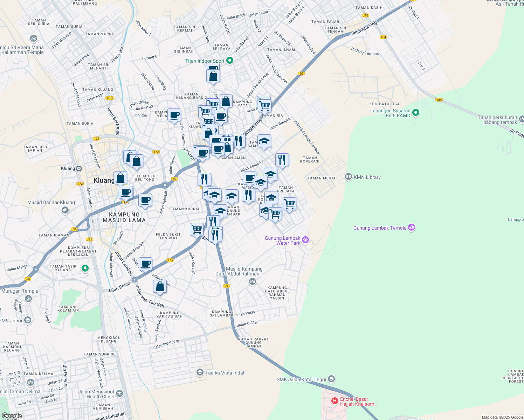Open shopping bag marker below Titan Indoor Sport
The width and height of the screenshot is (524, 420).
click(213, 76)
